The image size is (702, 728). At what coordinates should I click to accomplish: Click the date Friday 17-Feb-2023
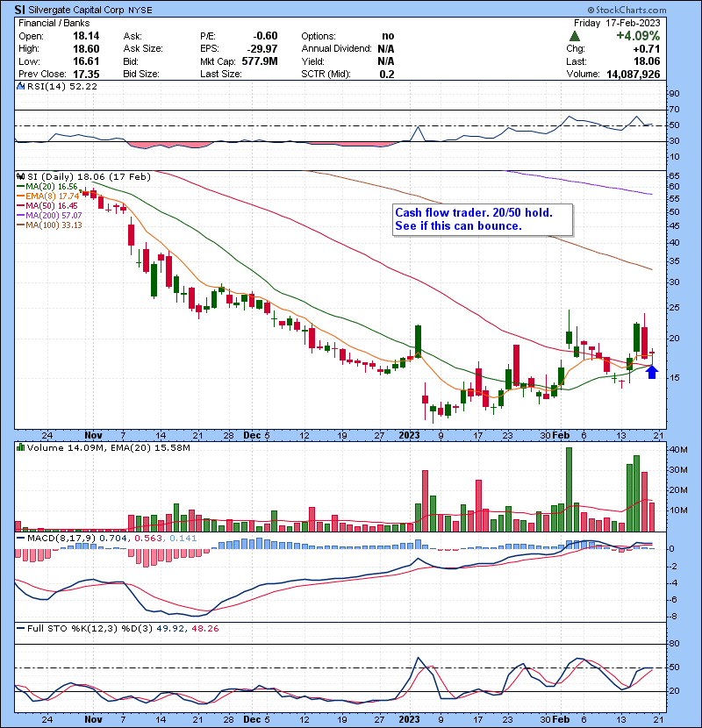617,23
